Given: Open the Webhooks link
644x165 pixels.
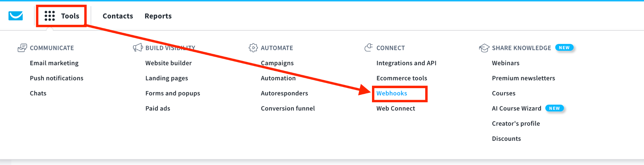Looking at the screenshot, I should tap(391, 93).
